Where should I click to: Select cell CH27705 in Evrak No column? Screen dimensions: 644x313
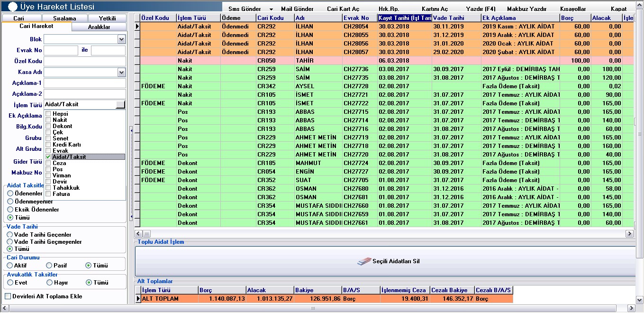[x=360, y=180]
